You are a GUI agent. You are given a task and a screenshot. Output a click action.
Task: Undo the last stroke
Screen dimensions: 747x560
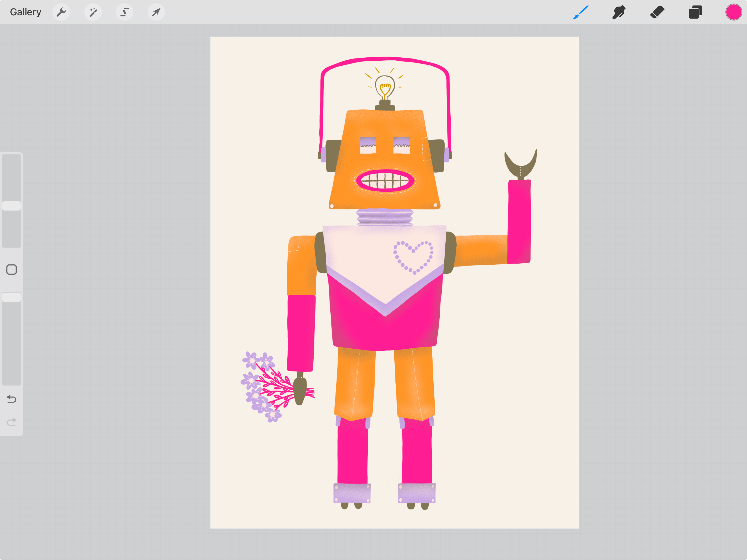pyautogui.click(x=11, y=399)
